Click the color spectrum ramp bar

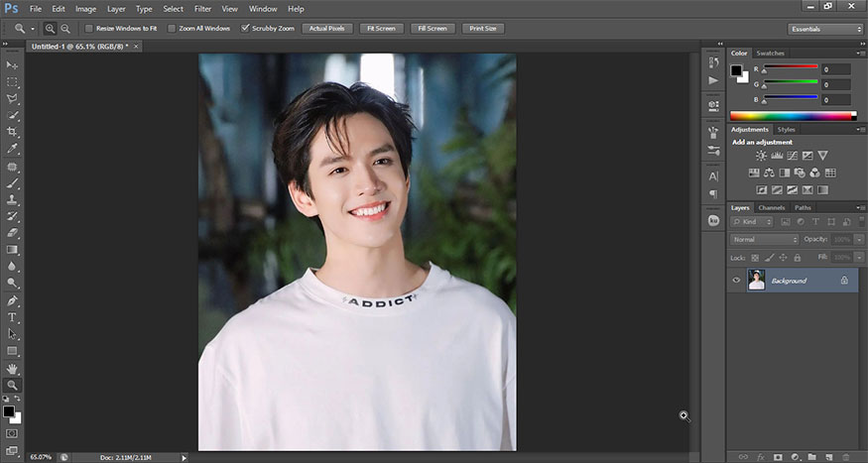click(x=792, y=116)
